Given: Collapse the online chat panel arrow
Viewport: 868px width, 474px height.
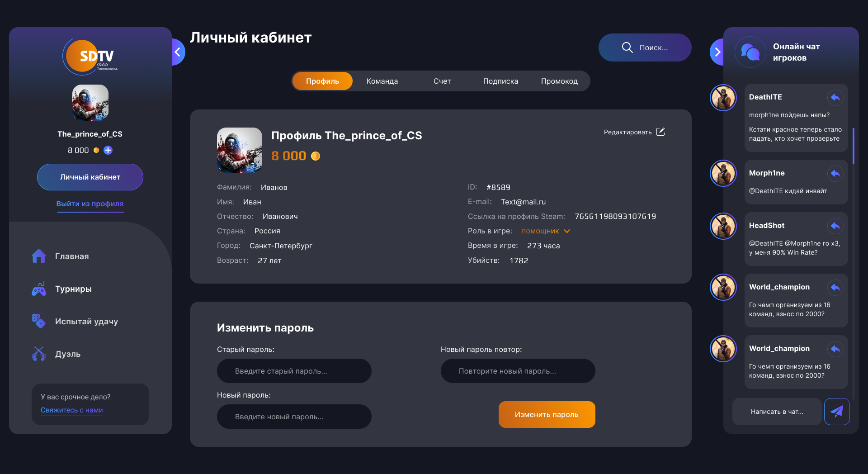Looking at the screenshot, I should coord(717,52).
